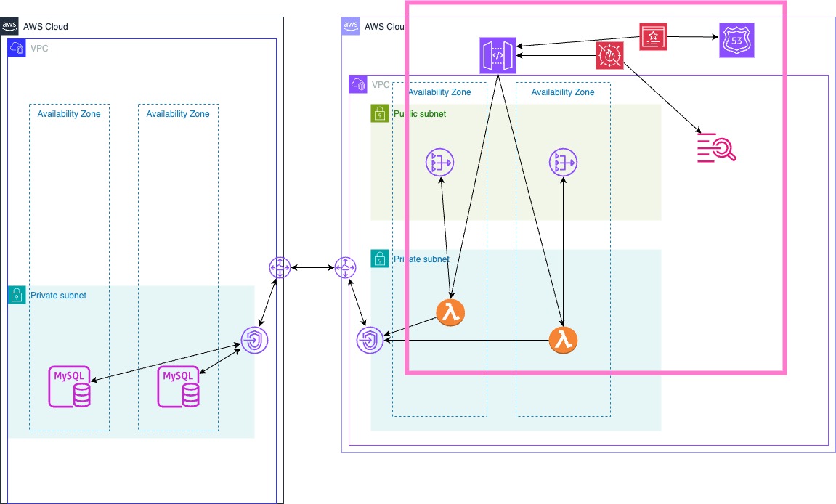Select Private subnet lock icon in purple VPC

380,259
